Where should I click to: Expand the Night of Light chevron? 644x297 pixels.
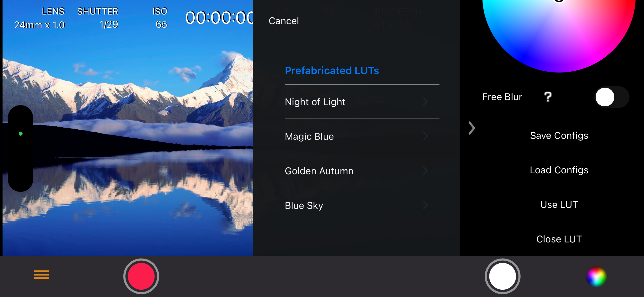[425, 102]
